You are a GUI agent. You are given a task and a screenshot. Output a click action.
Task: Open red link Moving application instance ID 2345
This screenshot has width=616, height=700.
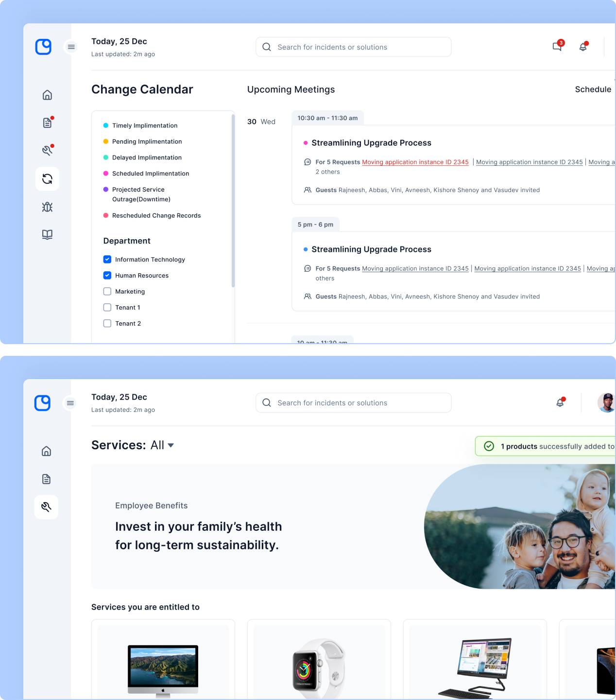point(415,162)
